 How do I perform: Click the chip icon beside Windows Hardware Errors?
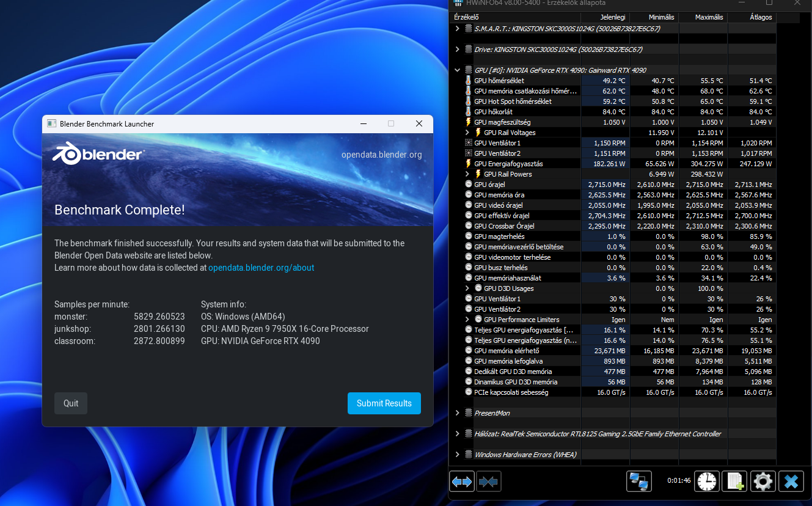[468, 455]
